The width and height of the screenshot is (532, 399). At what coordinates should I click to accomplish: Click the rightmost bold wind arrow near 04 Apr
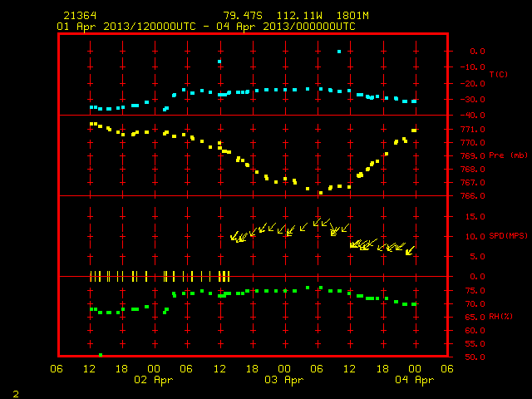(x=410, y=251)
